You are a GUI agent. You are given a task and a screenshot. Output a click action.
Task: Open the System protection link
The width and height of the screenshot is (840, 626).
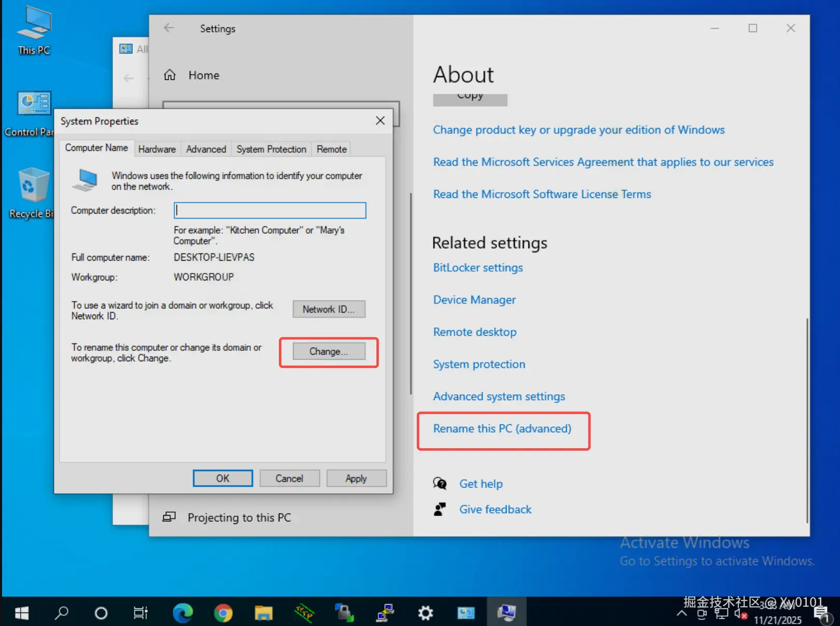(x=479, y=364)
